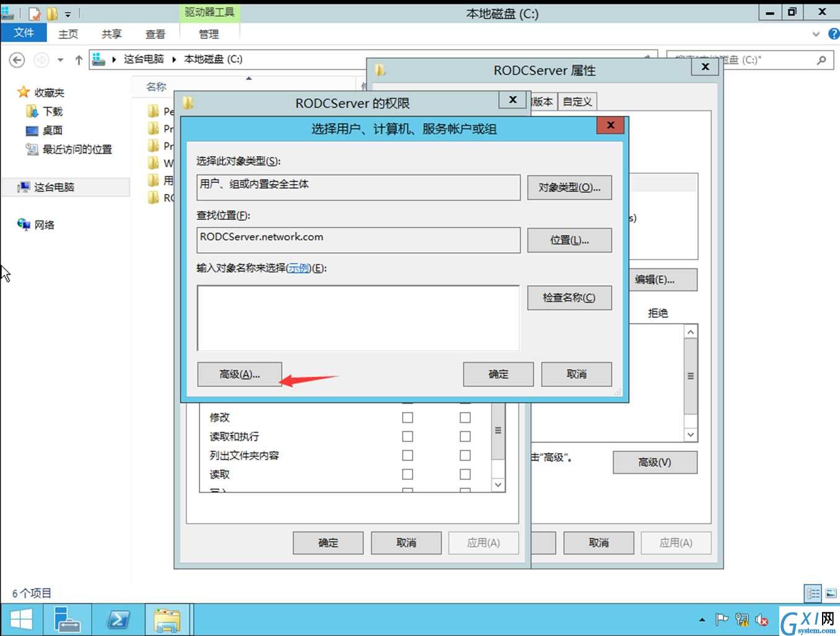The height and width of the screenshot is (636, 840).
Task: Click 取消 in RODCServer 属性 window
Action: click(x=599, y=543)
